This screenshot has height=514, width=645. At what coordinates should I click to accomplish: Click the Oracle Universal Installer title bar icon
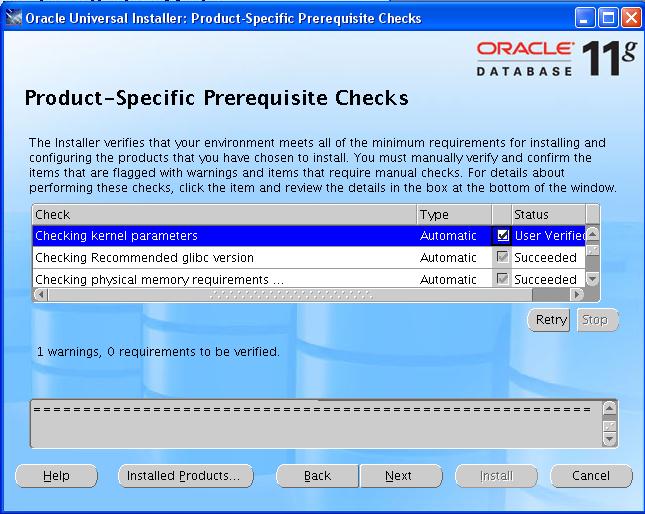point(13,18)
